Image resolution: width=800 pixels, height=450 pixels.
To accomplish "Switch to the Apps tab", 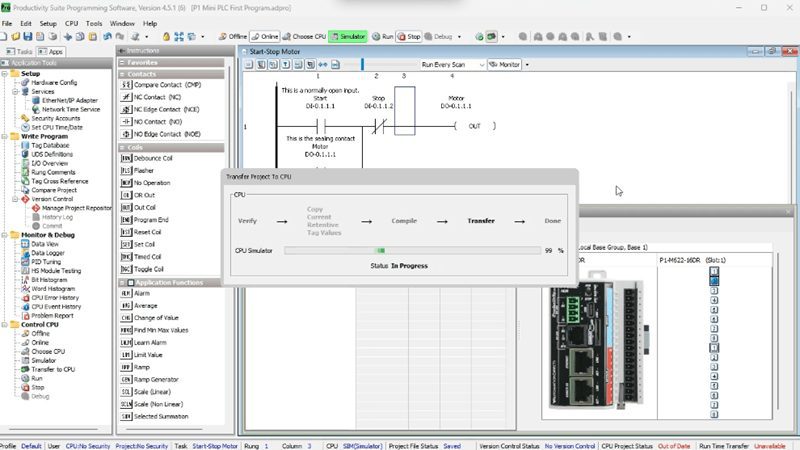I will pyautogui.click(x=51, y=52).
